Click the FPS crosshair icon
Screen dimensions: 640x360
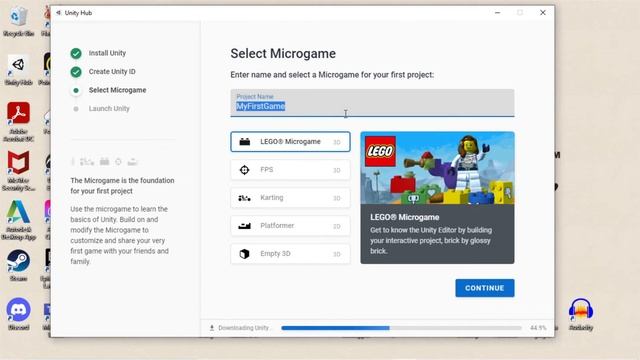click(244, 170)
